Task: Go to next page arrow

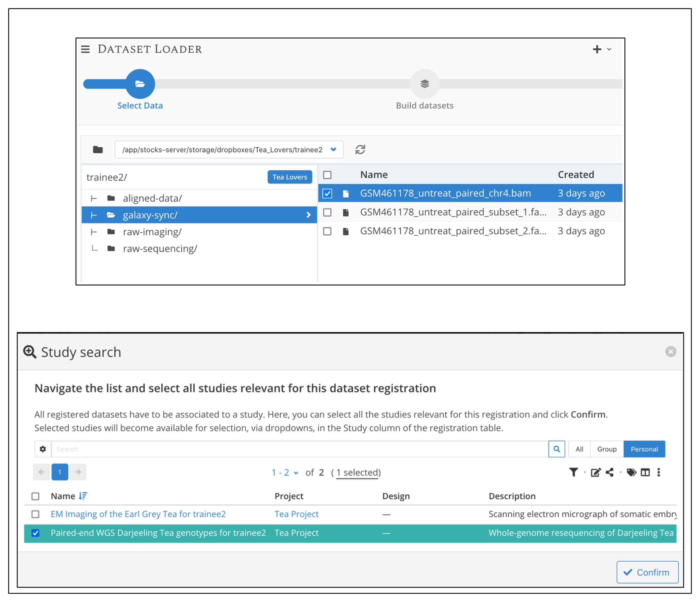Action: 78,472
